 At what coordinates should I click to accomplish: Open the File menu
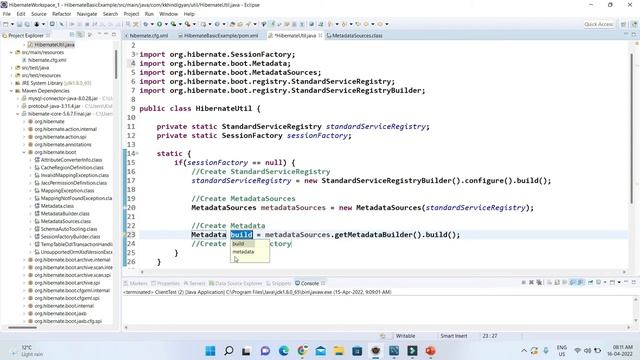[x=7, y=13]
